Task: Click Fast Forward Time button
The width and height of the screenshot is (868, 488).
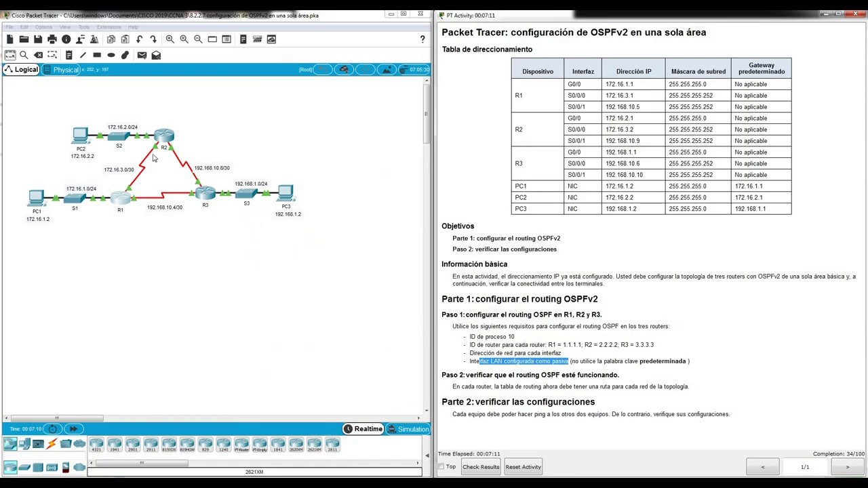Action: 73,428
